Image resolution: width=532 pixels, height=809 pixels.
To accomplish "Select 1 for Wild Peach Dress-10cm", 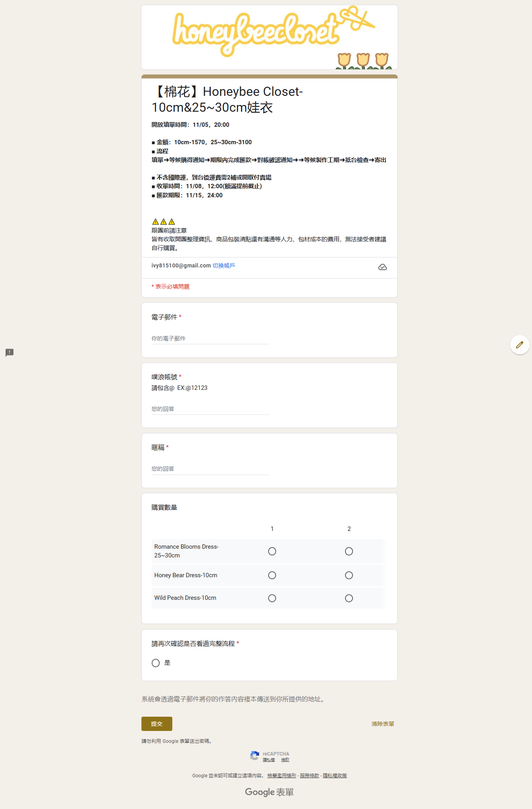I will tap(272, 598).
